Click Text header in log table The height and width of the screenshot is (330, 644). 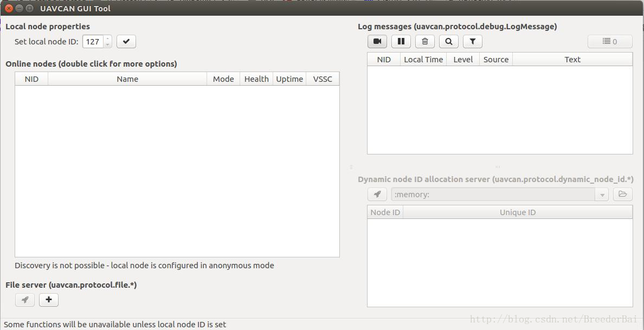click(x=572, y=59)
